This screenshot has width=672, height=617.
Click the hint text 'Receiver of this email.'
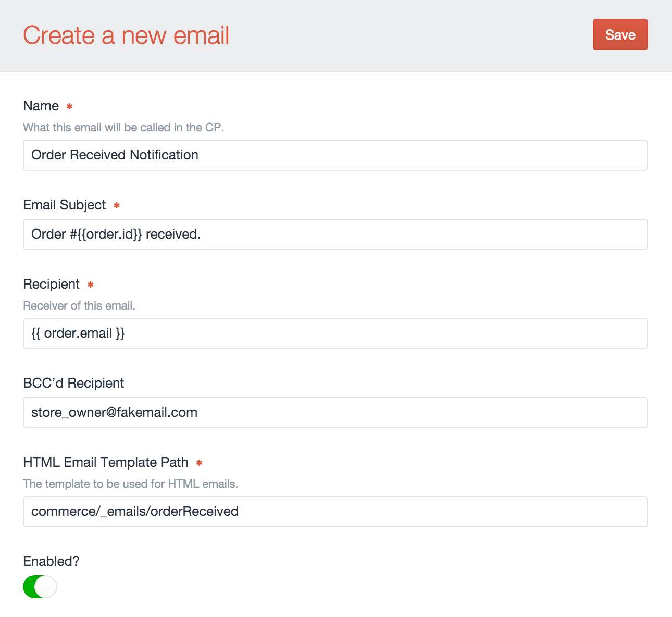[x=79, y=305]
